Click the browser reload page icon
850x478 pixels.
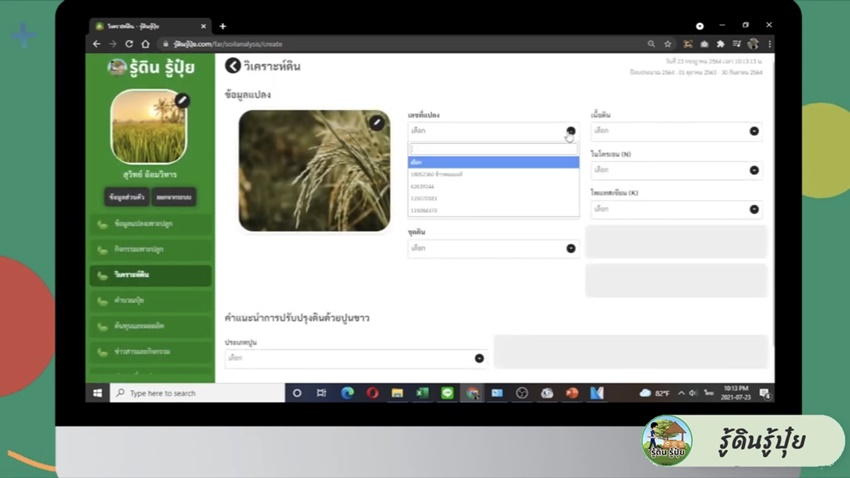pyautogui.click(x=129, y=44)
